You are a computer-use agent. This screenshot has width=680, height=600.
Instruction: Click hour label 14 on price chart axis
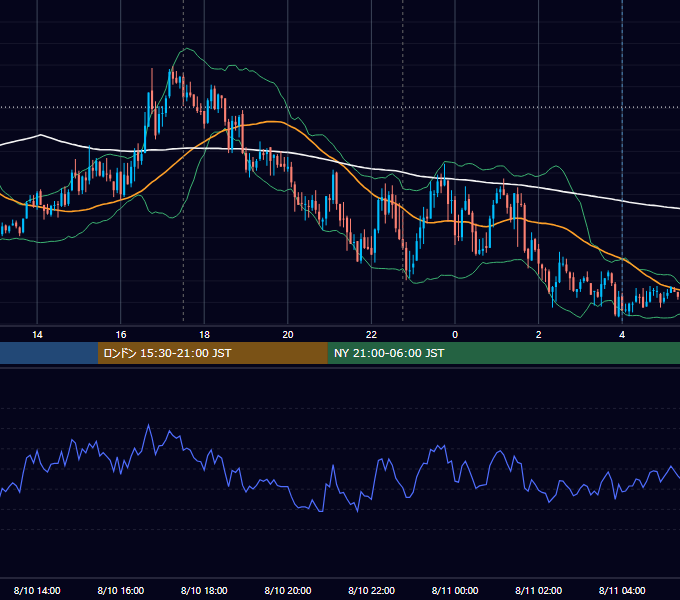[x=37, y=335]
